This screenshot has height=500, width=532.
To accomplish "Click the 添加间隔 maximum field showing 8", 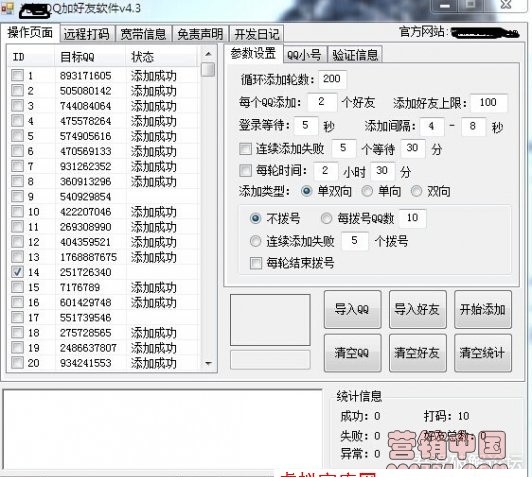I will click(473, 127).
